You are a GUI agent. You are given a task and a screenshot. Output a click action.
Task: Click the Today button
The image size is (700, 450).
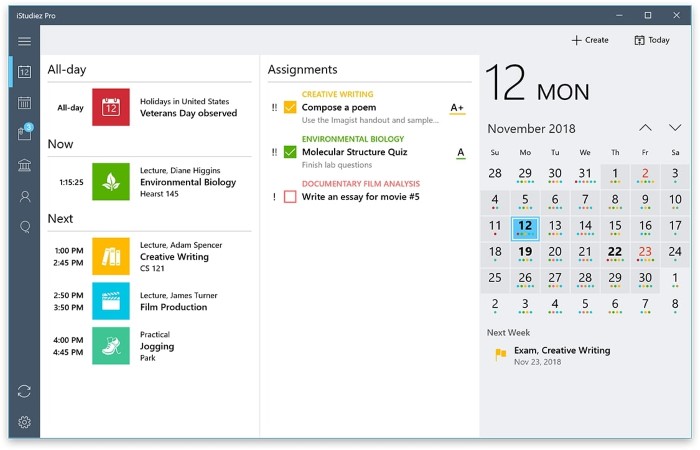tap(652, 40)
